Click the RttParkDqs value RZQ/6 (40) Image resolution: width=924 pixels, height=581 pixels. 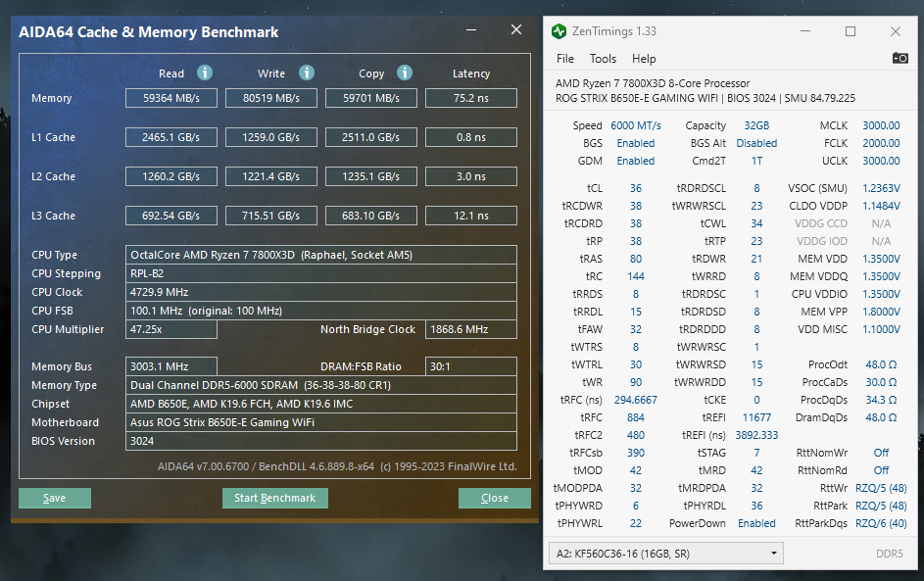coord(881,523)
